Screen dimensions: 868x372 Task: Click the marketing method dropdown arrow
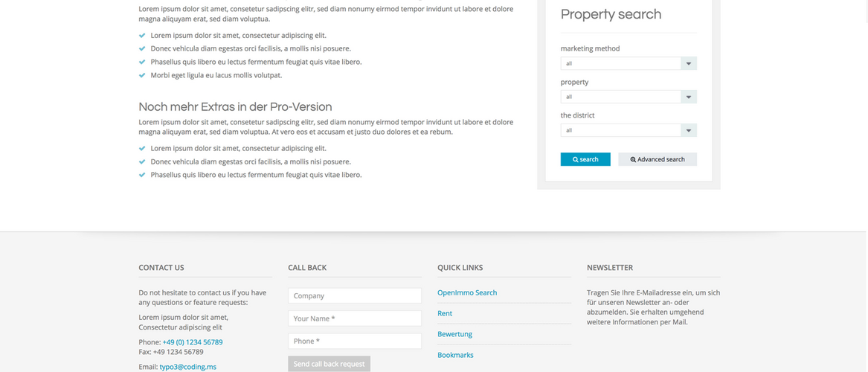tap(689, 63)
